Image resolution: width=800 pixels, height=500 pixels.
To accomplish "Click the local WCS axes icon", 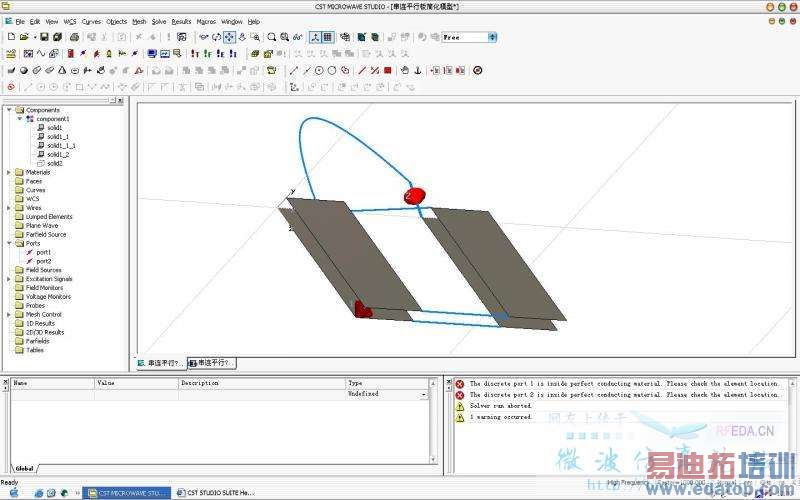I will [294, 87].
